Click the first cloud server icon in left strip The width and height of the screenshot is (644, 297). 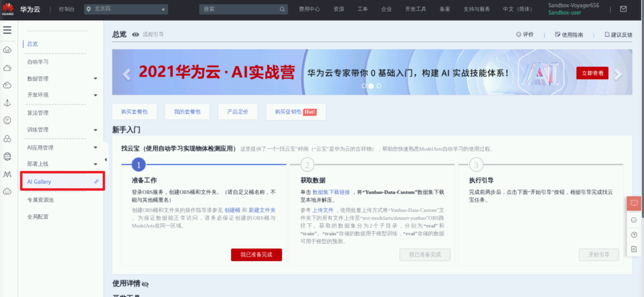pos(7,49)
